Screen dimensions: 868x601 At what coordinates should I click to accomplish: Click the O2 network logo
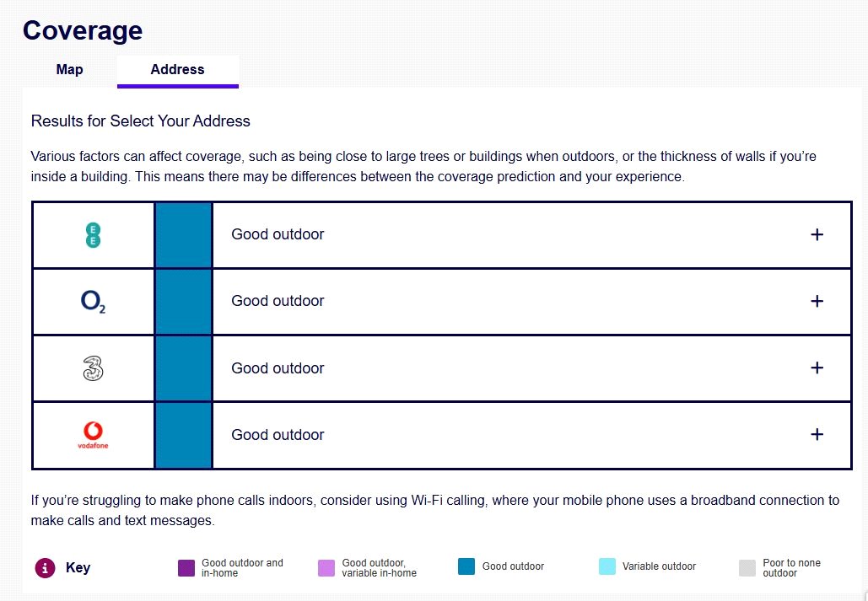(93, 301)
